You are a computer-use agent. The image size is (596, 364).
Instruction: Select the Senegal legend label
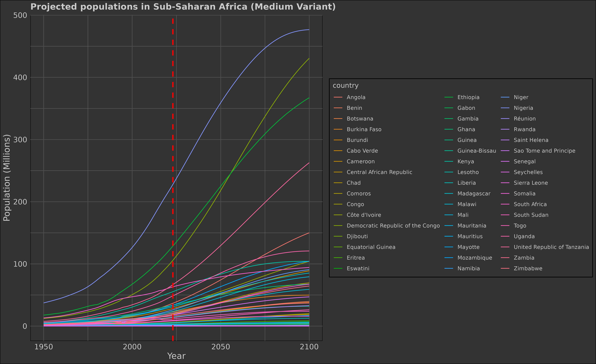pos(524,161)
